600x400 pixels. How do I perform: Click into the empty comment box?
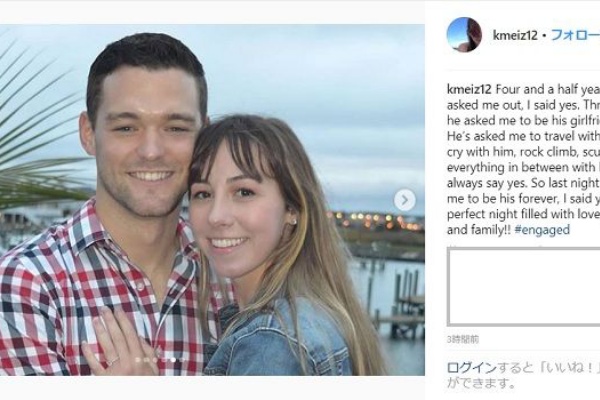point(522,287)
